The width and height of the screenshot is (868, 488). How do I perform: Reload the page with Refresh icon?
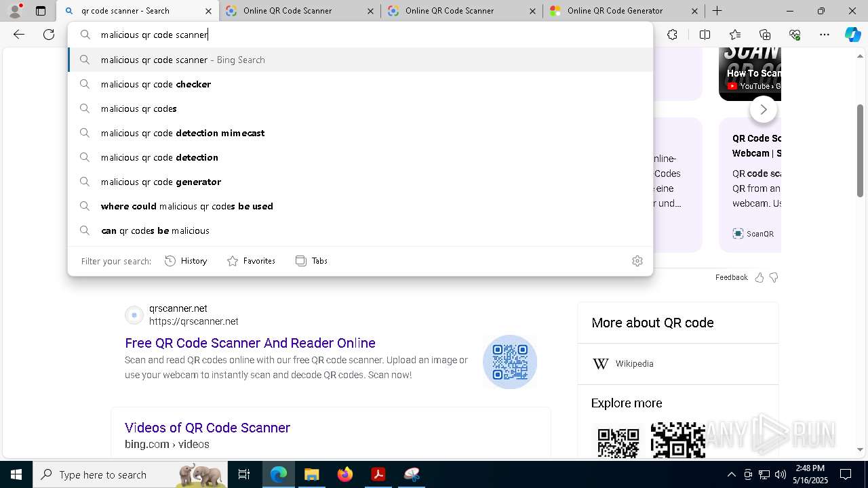pyautogui.click(x=49, y=35)
